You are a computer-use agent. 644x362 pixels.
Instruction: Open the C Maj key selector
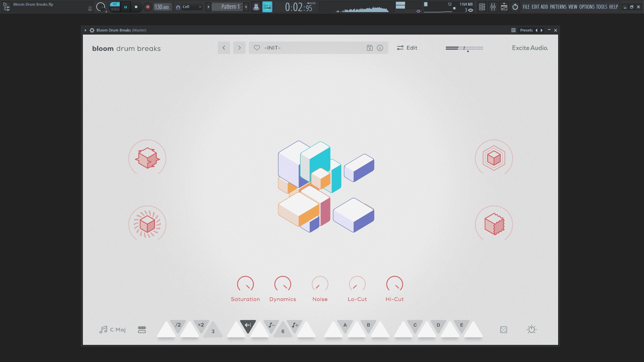(112, 330)
